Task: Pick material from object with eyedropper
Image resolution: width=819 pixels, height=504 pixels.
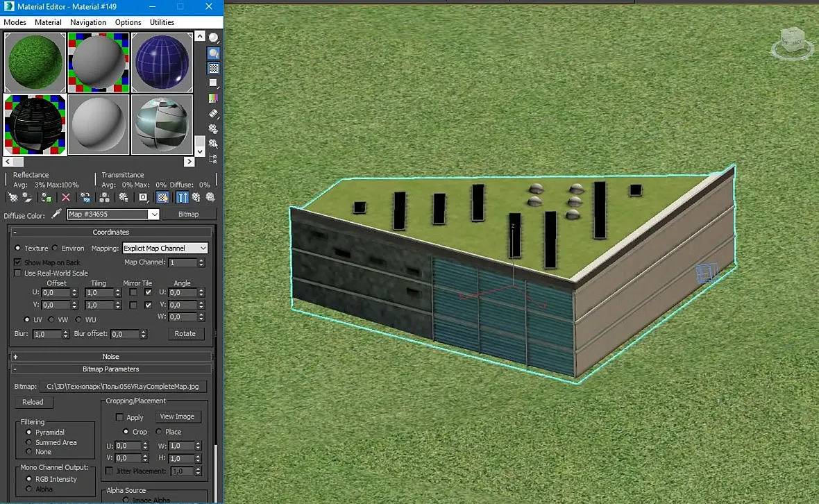Action: click(x=57, y=215)
